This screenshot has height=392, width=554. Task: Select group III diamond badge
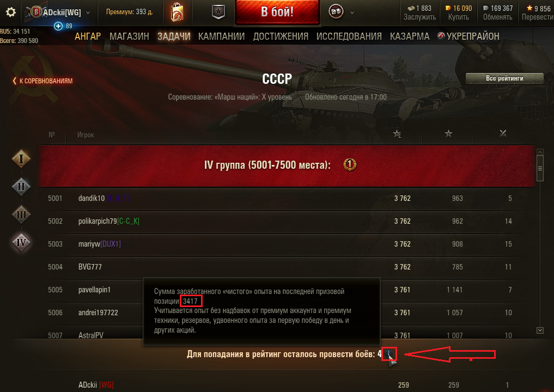21,215
